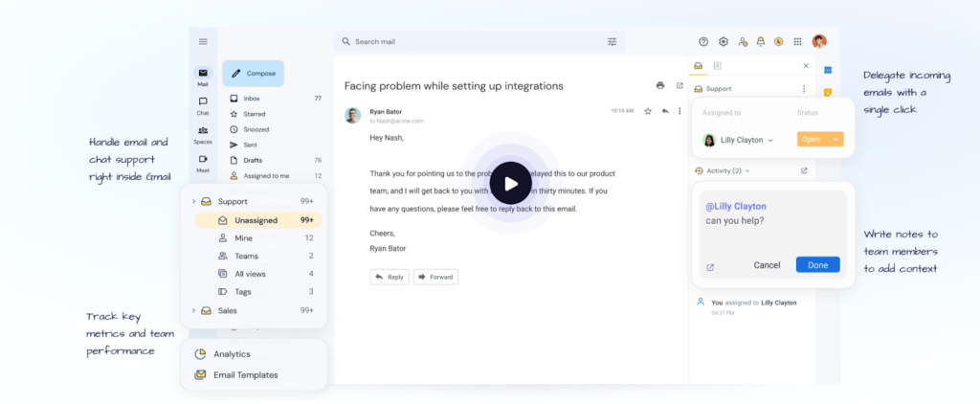Open the Meet section icon
980x404 pixels.
point(203,159)
